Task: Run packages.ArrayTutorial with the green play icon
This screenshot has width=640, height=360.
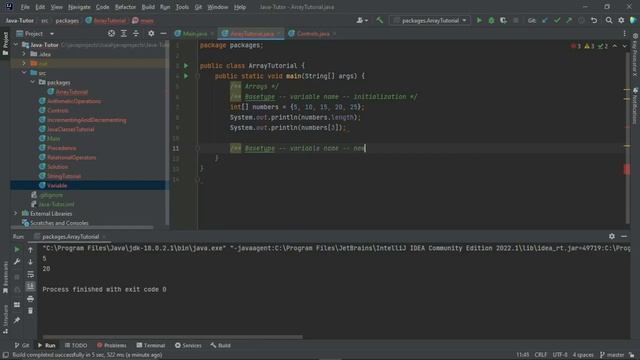Action: 479,20
